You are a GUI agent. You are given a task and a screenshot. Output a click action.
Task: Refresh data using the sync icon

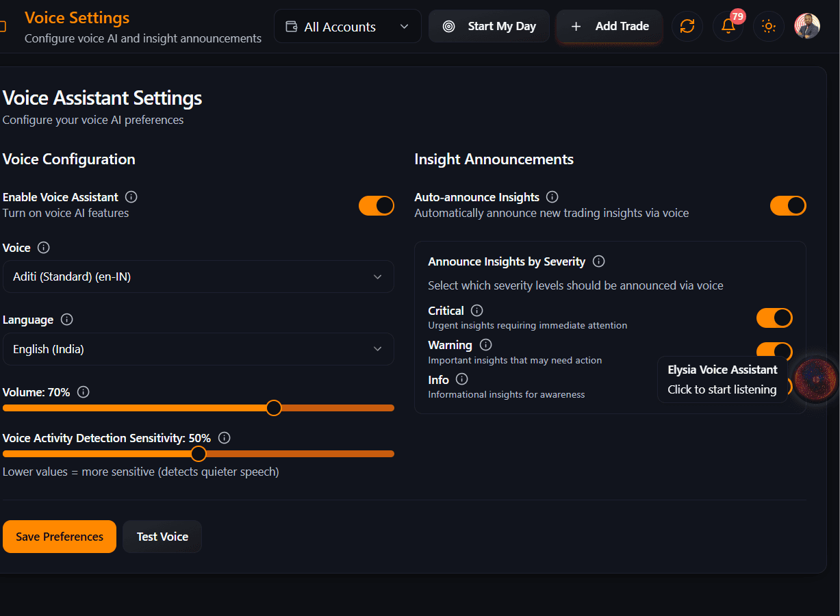point(687,25)
